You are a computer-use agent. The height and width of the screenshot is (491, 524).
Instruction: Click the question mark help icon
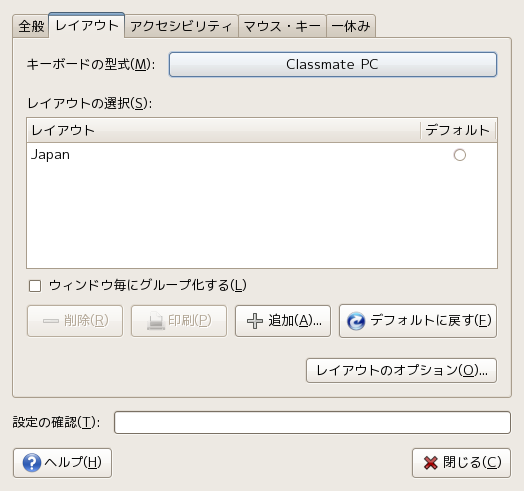tap(32, 463)
